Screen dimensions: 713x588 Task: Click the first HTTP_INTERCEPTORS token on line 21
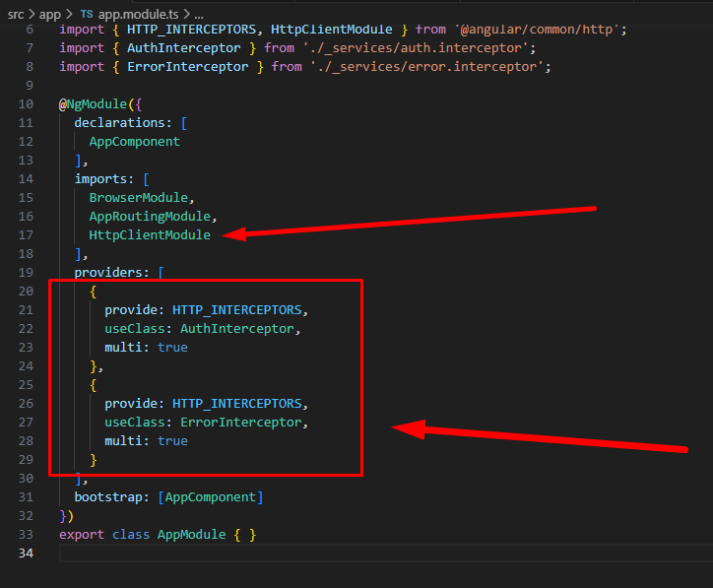coord(240,309)
